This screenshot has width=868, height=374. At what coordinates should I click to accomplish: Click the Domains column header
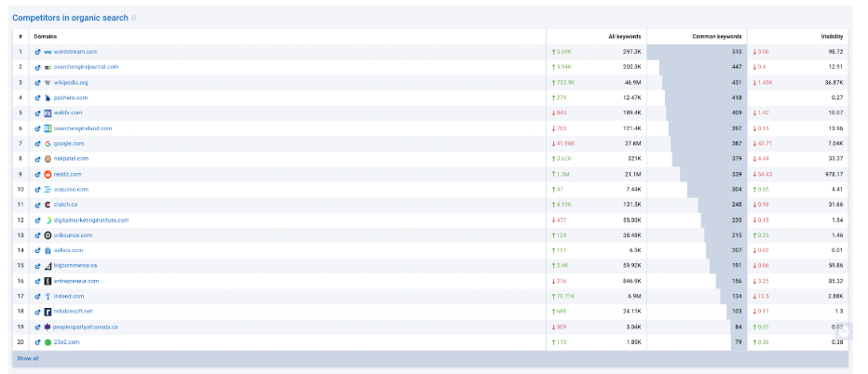click(45, 36)
